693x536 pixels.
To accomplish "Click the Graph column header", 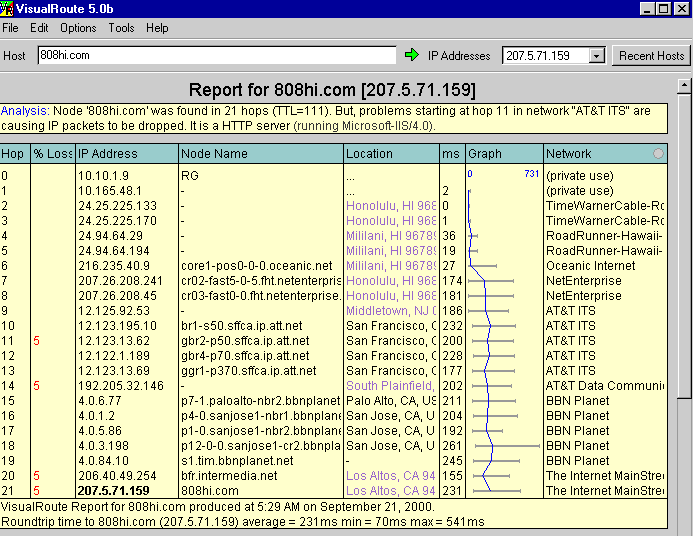I will (504, 153).
